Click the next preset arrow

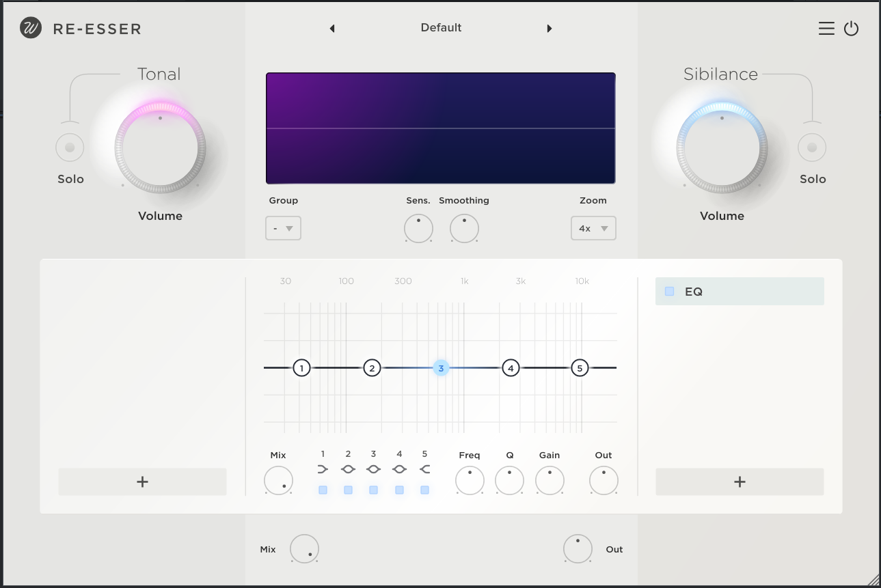pos(549,29)
